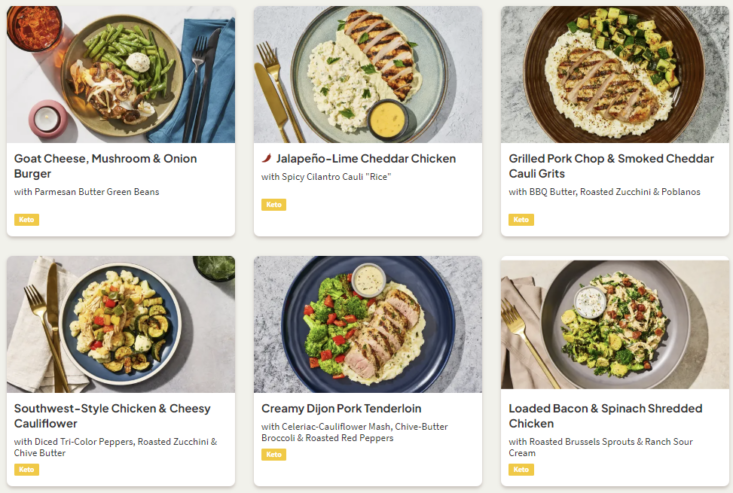Screen dimensions: 733x493
Task: Open the Grilled Pork Chop dish photo
Action: (x=615, y=74)
